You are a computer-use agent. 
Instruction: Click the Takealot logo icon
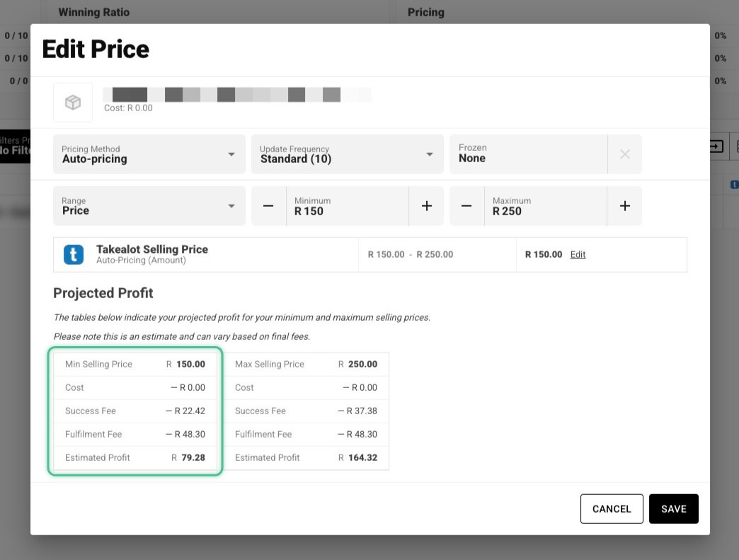[x=73, y=254]
